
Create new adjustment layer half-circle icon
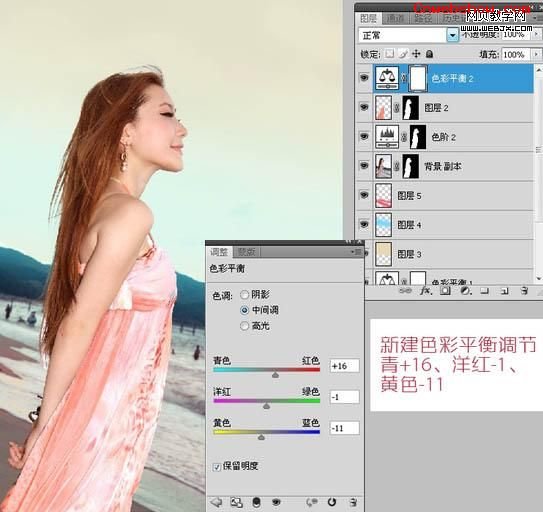tap(465, 291)
